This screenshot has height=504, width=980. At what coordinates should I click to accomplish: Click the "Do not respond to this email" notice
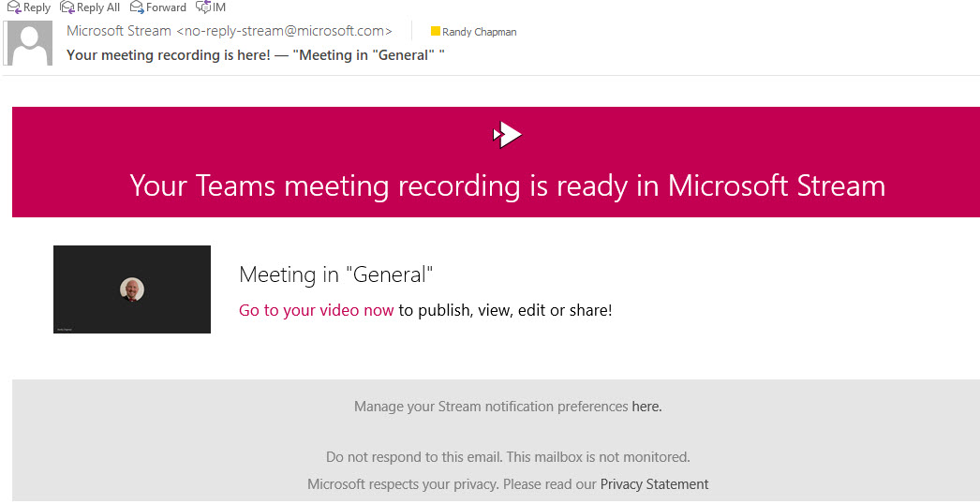pyautogui.click(x=507, y=457)
